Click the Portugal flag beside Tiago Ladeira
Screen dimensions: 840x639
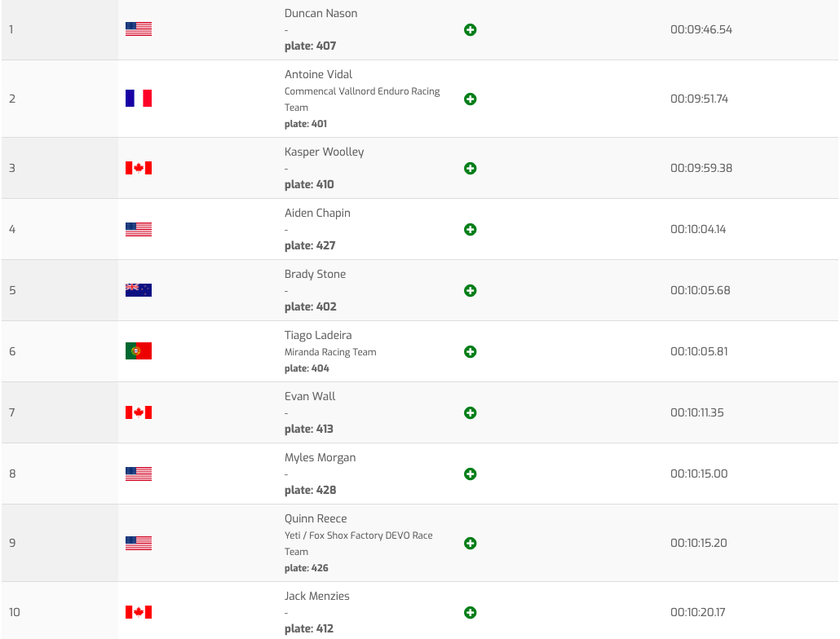click(x=139, y=351)
